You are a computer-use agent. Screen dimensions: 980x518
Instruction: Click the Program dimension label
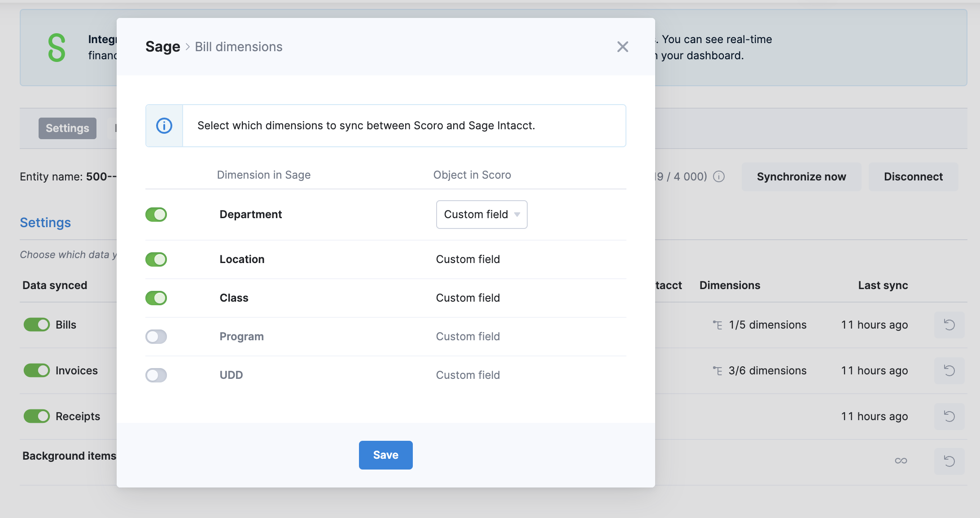pyautogui.click(x=242, y=337)
